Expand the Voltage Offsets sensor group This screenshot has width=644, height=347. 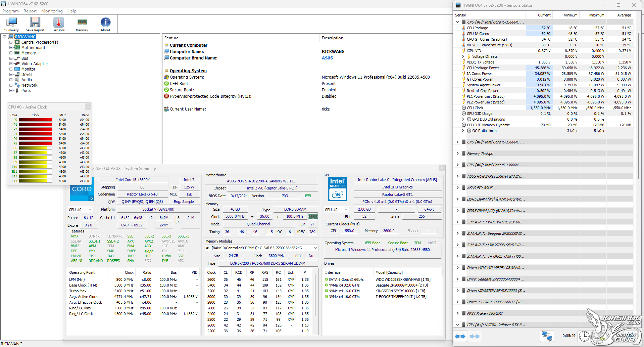pos(463,56)
